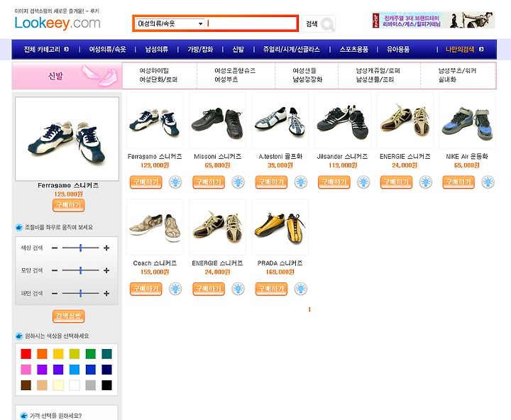Image resolution: width=511 pixels, height=420 pixels.
Task: Select the yellow color swatch
Action: coord(58,354)
